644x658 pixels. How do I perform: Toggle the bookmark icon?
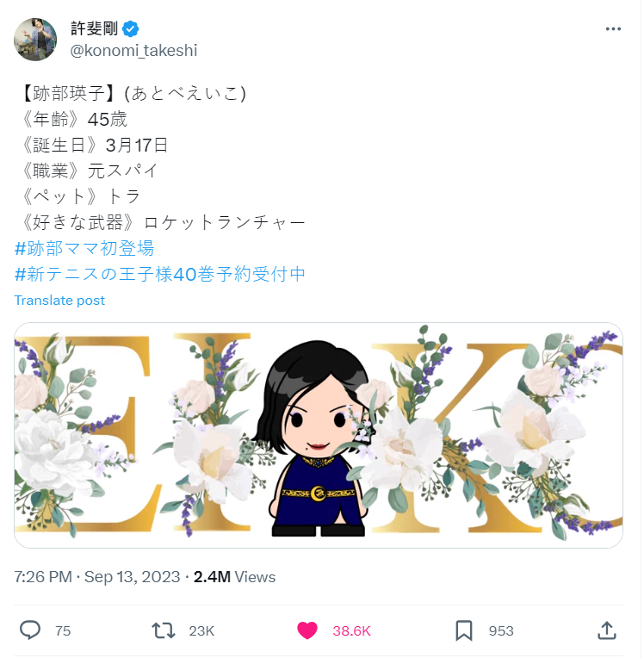coord(464,631)
